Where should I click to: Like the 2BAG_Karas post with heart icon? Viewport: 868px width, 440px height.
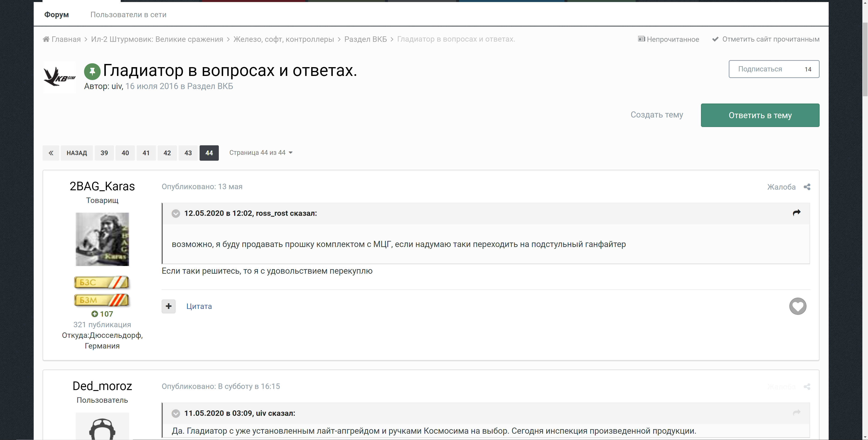(x=797, y=306)
